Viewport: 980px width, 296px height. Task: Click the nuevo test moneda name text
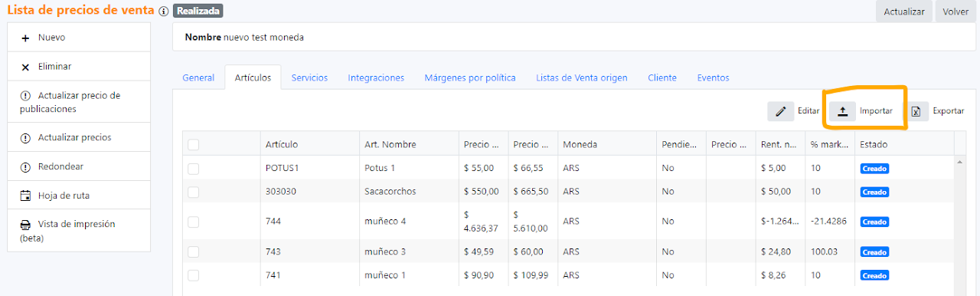pos(264,37)
